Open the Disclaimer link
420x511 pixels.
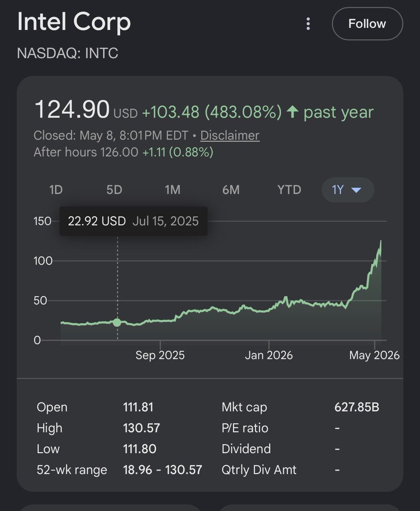click(230, 135)
